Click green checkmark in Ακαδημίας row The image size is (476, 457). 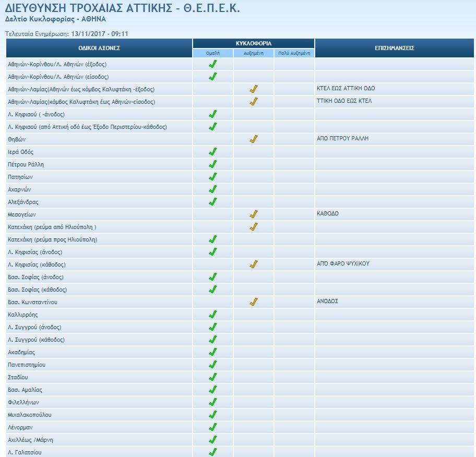(212, 352)
